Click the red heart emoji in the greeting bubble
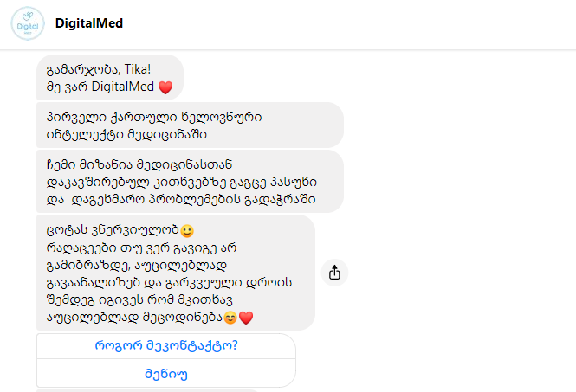The height and width of the screenshot is (392, 576). pos(165,87)
